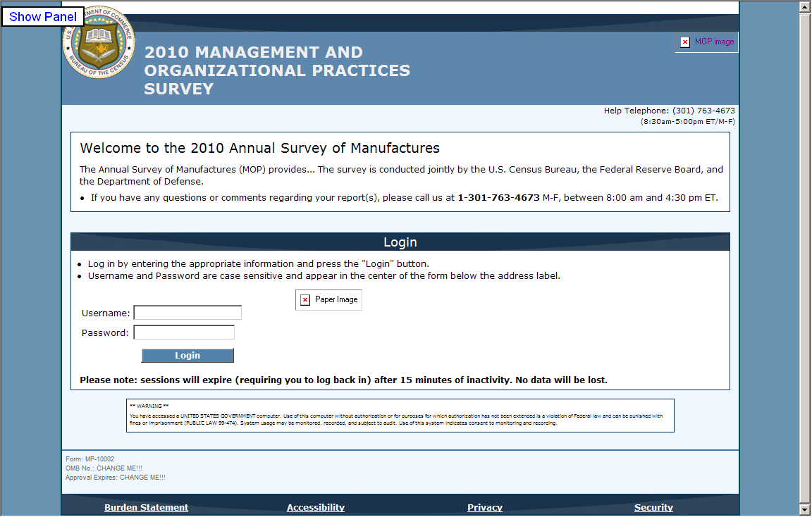Image resolution: width=812 pixels, height=517 pixels.
Task: Click the broken Paper Image red X icon
Action: coord(305,300)
